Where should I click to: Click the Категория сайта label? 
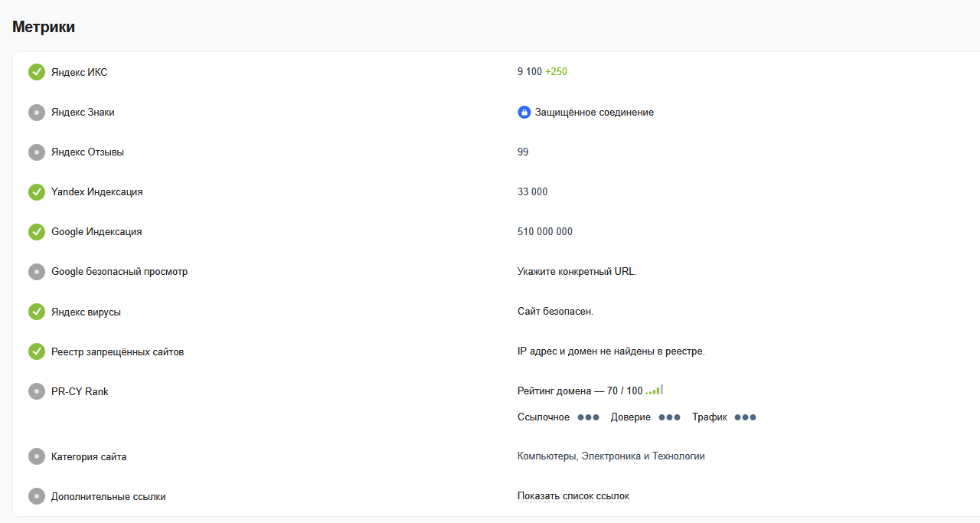click(x=89, y=457)
